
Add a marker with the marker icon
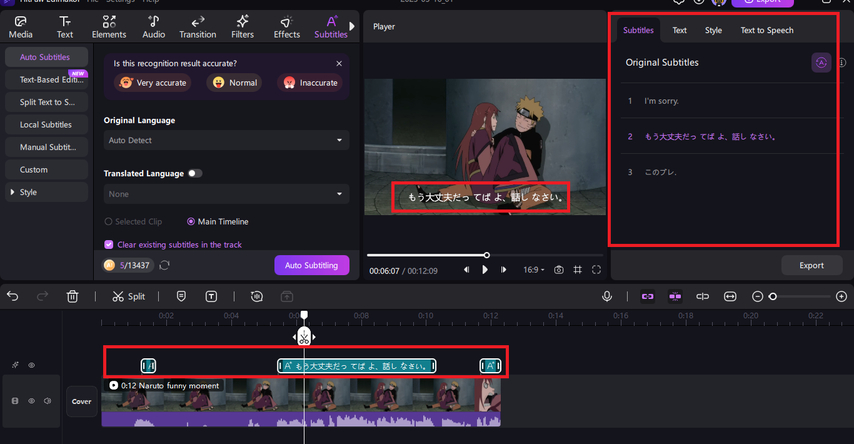pyautogui.click(x=181, y=296)
